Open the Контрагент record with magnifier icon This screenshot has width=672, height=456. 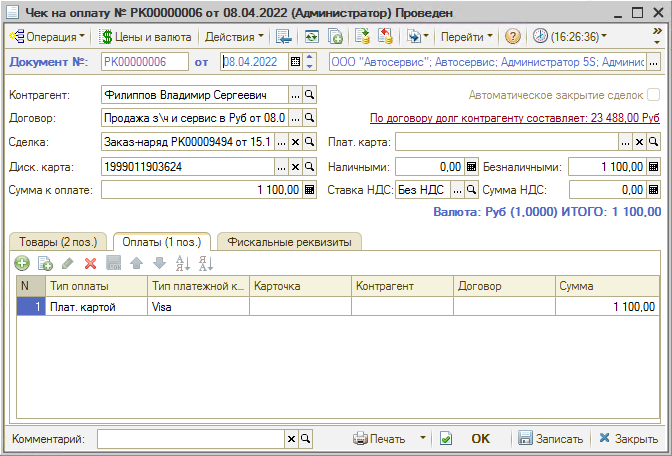(309, 95)
